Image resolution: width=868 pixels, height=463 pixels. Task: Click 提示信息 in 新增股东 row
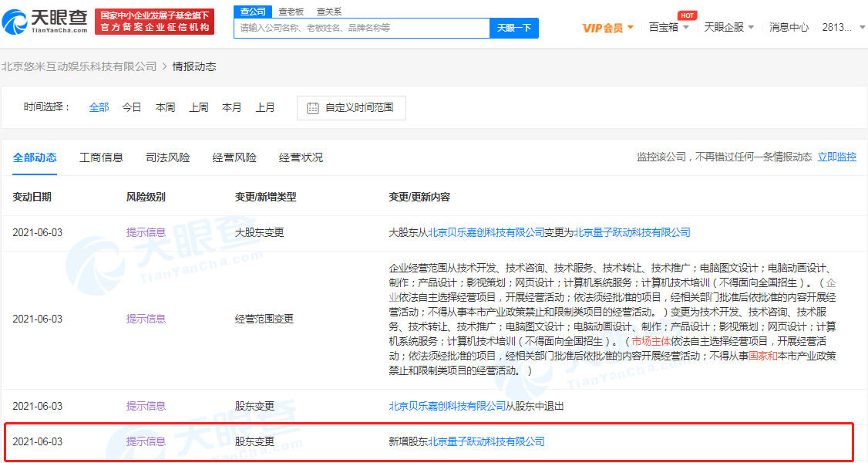146,442
